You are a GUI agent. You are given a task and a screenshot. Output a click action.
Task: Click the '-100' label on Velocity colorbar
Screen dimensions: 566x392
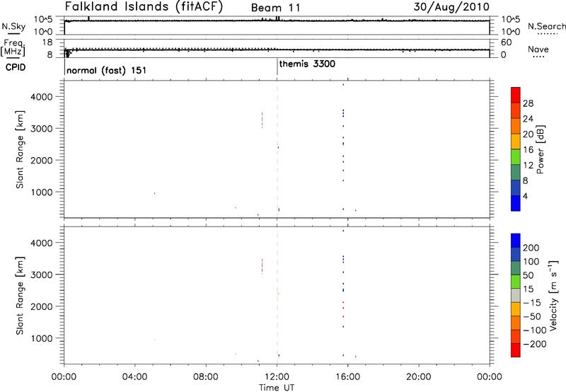click(x=535, y=330)
